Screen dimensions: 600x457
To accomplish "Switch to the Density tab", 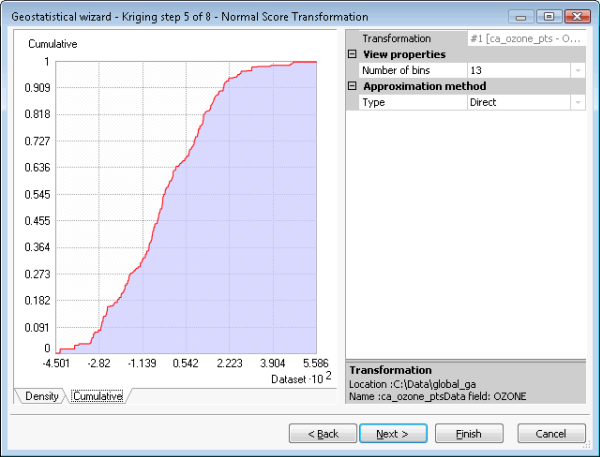I will click(41, 397).
